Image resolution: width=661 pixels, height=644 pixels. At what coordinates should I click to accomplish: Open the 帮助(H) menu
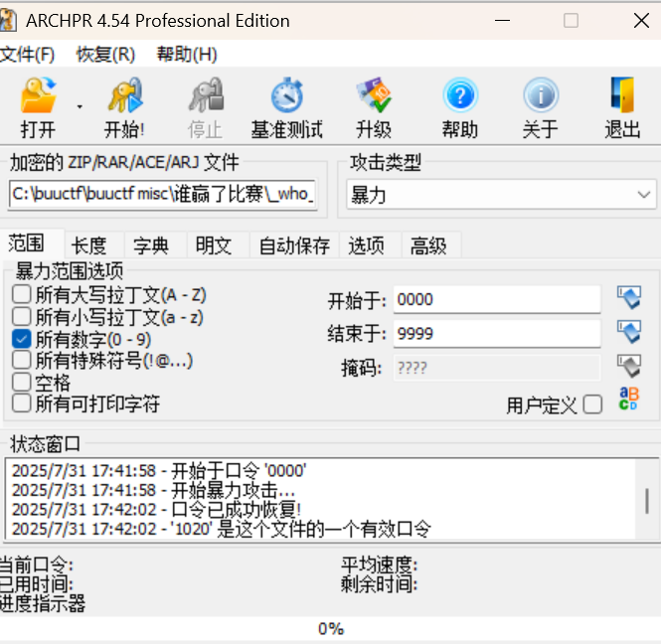[187, 55]
